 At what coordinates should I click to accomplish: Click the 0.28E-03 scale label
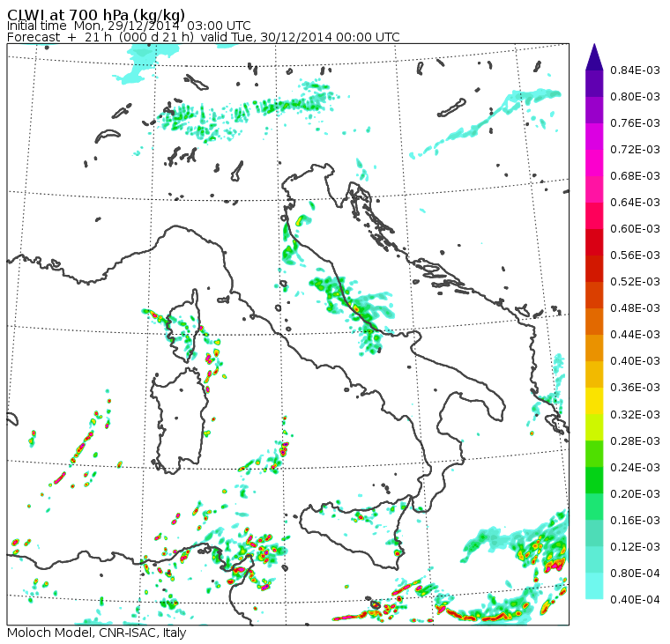[x=635, y=440]
